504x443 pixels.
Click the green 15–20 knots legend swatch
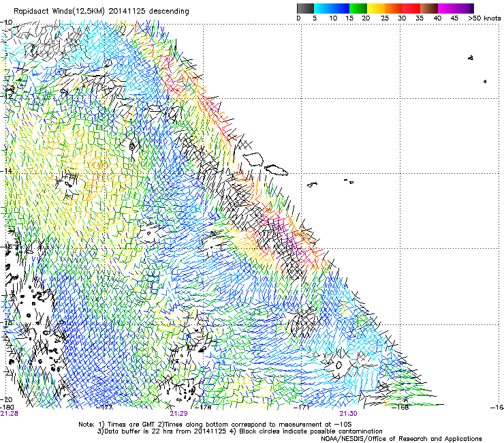(x=358, y=8)
